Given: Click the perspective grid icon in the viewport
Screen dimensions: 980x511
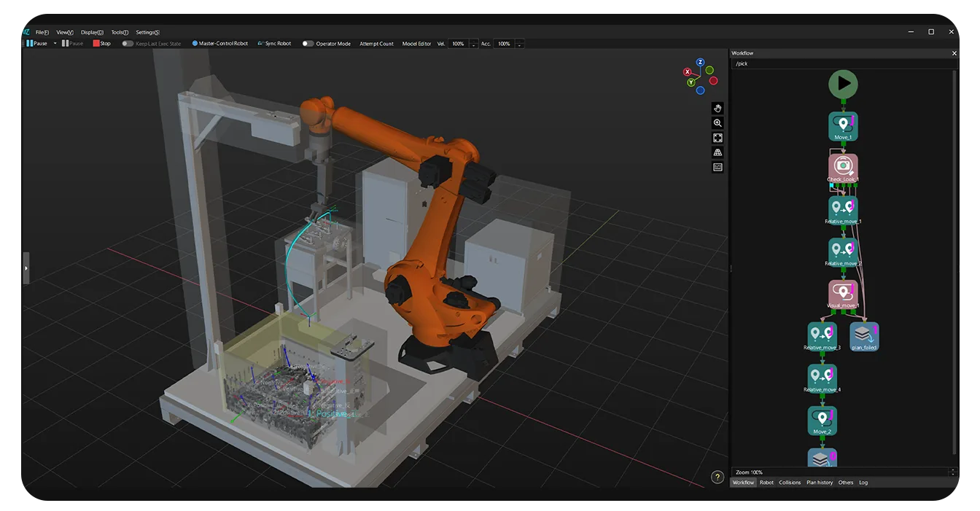Looking at the screenshot, I should (x=717, y=152).
